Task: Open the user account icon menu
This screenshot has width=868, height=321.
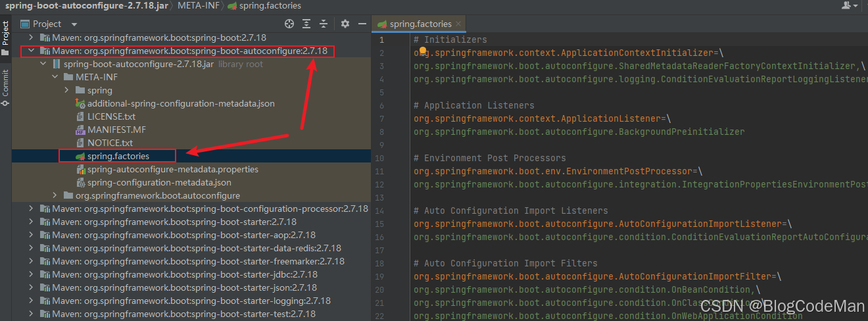Action: point(848,5)
